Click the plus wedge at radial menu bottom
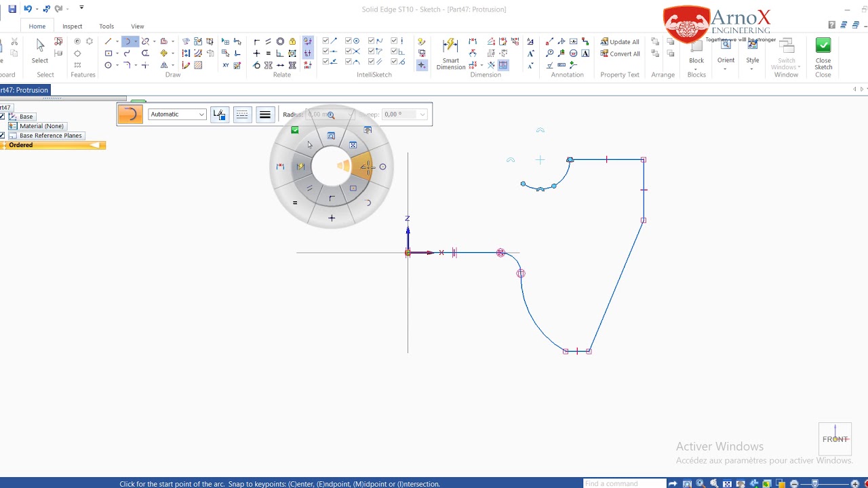 click(x=332, y=218)
